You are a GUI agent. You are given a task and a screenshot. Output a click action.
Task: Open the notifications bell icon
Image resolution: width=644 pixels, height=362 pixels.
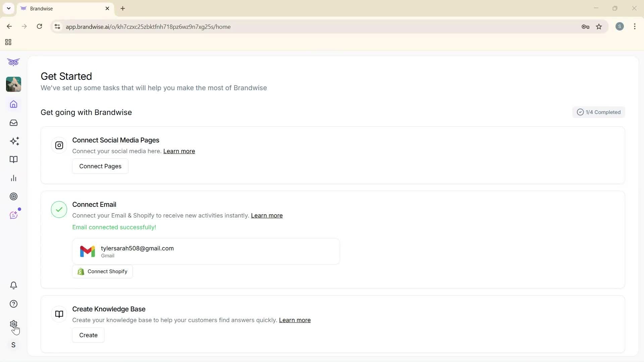(13, 285)
